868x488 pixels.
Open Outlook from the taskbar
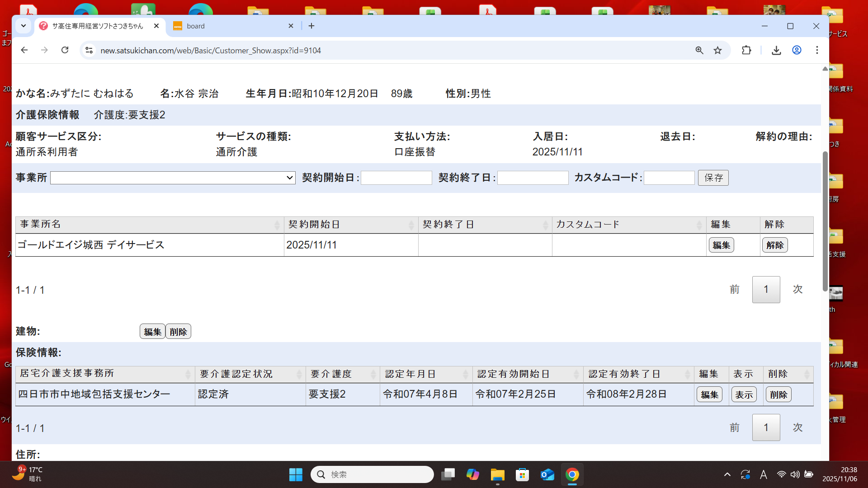click(x=547, y=474)
